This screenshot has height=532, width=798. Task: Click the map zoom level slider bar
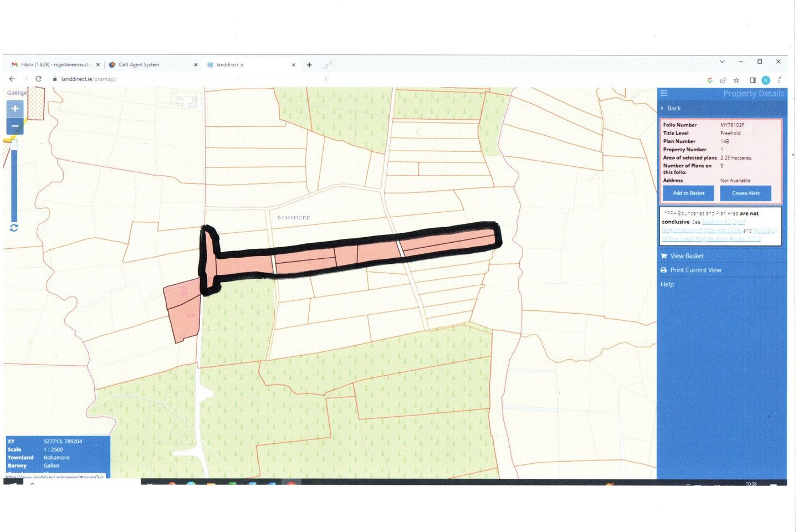click(14, 180)
